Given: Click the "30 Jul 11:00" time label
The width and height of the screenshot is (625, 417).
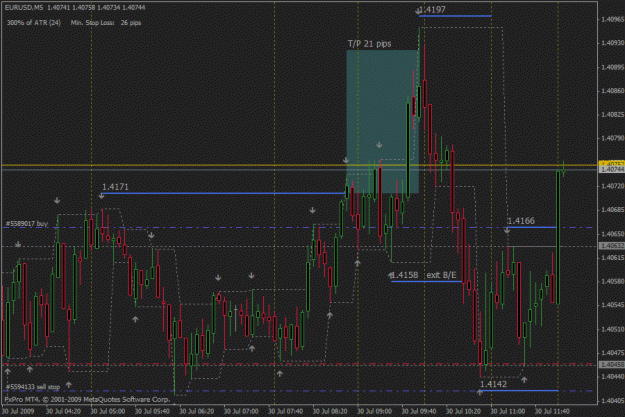Looking at the screenshot, I should pos(508,411).
